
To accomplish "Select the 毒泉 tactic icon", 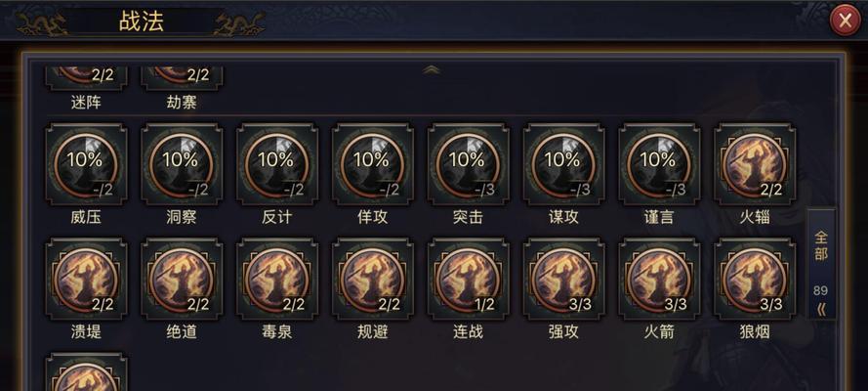I will [x=276, y=280].
